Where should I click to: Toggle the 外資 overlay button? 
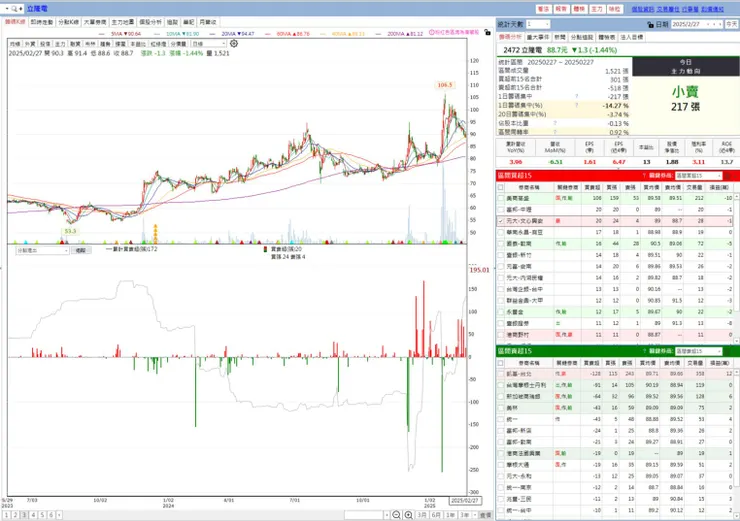[30, 44]
